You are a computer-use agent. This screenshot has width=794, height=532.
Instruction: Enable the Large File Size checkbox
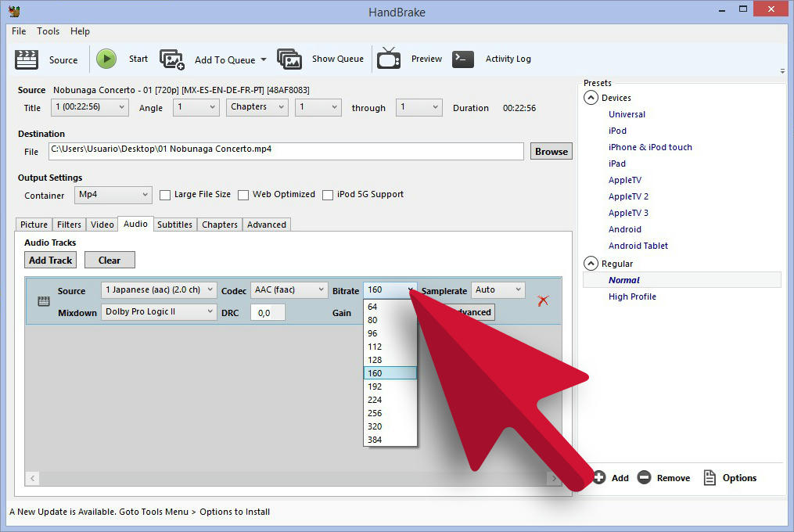(x=165, y=195)
